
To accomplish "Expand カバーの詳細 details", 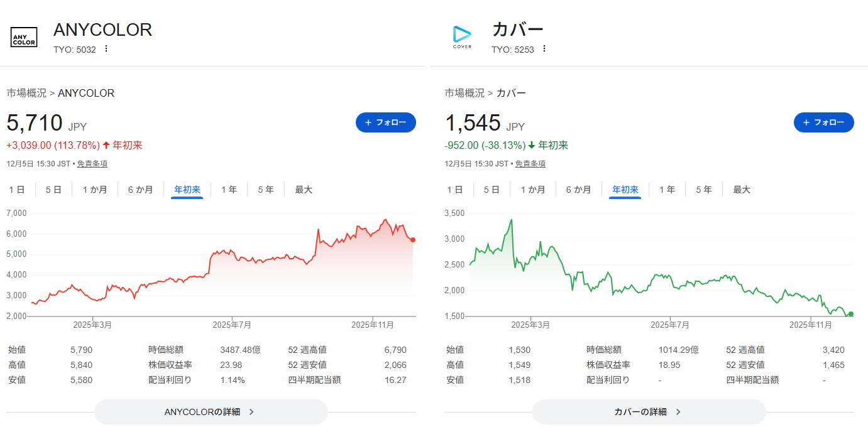I will pyautogui.click(x=649, y=412).
